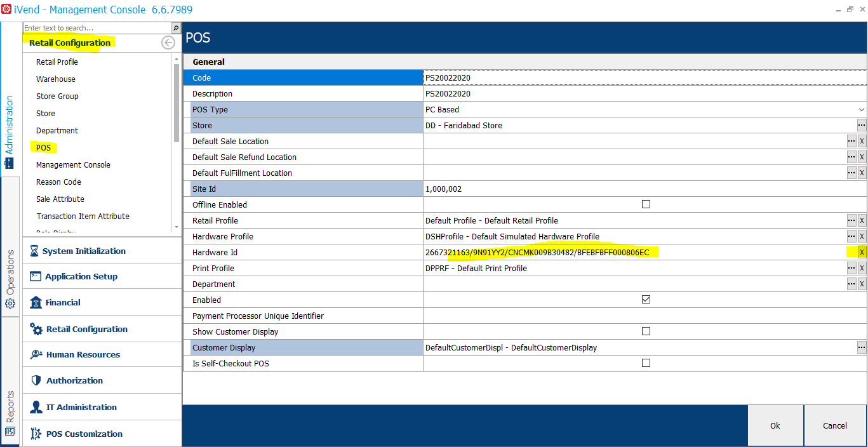The height and width of the screenshot is (447, 868).
Task: Browse for Hardware Profile with ellipsis
Action: coord(851,236)
